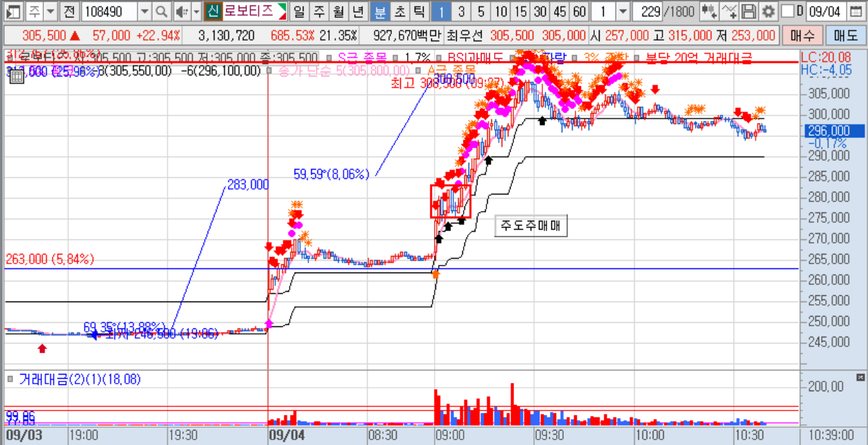Click the 전 button
Viewport: 868px width, 445px height.
(69, 11)
